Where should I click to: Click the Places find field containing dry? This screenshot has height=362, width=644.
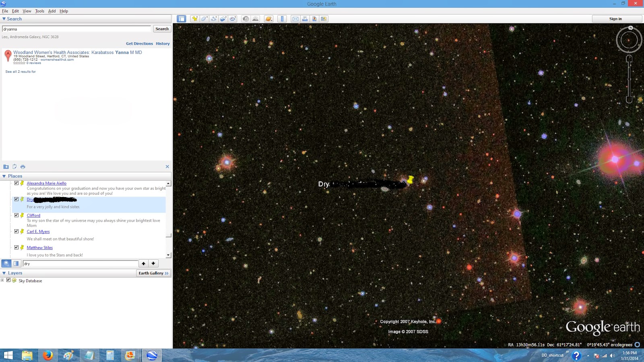[80, 263]
